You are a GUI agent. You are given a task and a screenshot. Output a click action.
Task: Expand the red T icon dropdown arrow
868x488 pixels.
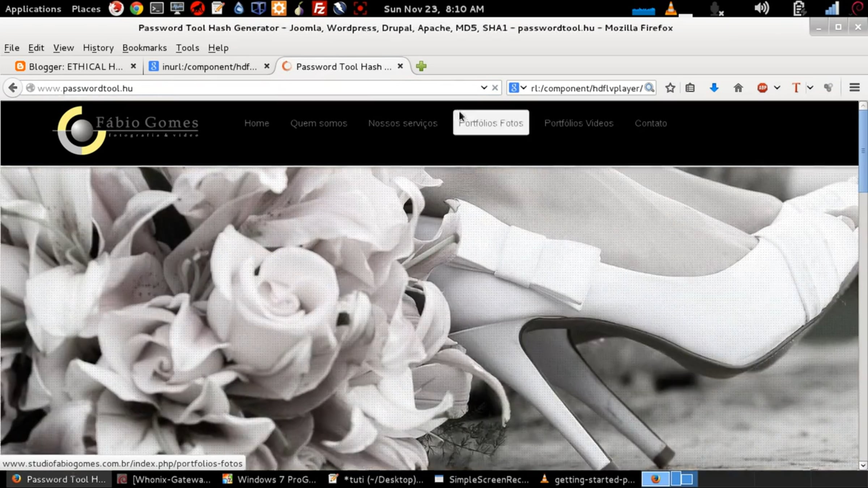[x=810, y=88]
